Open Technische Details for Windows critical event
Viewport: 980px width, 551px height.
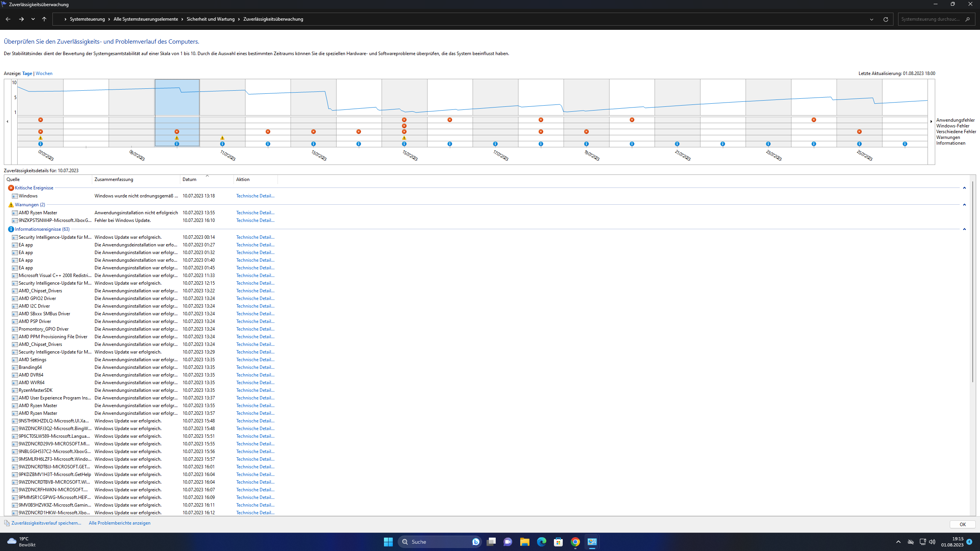255,196
